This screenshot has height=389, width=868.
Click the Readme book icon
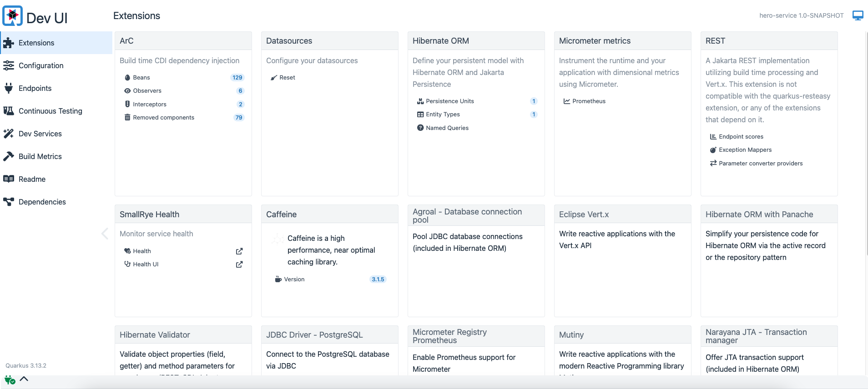point(9,179)
